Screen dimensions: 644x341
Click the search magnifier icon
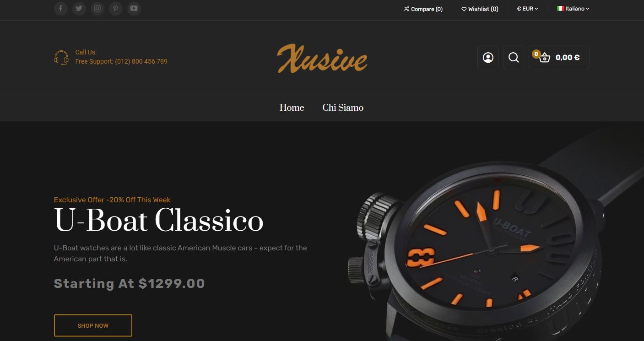[x=514, y=58]
